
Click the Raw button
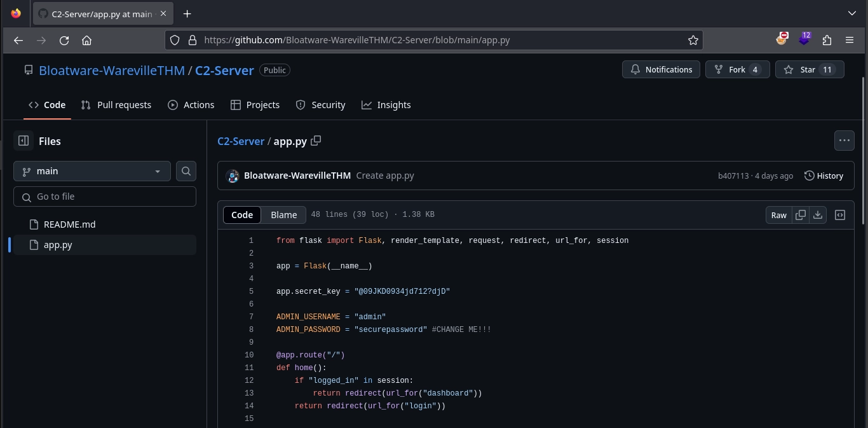click(778, 215)
